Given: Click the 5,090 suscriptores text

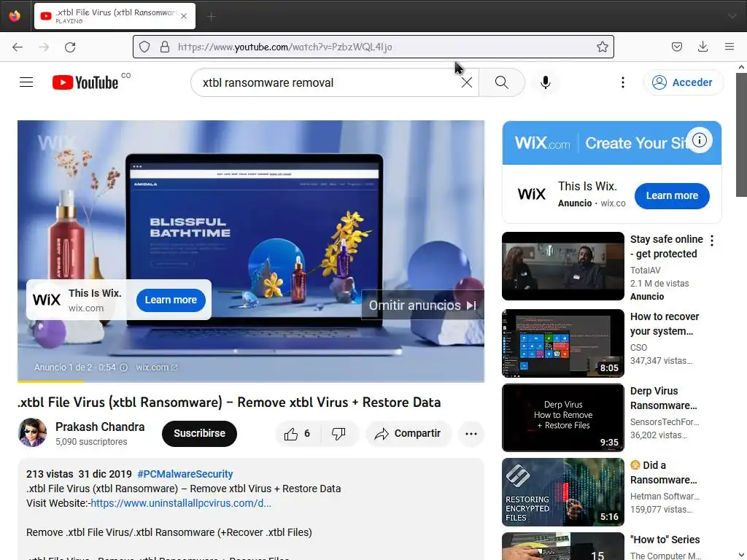Looking at the screenshot, I should click(91, 442).
